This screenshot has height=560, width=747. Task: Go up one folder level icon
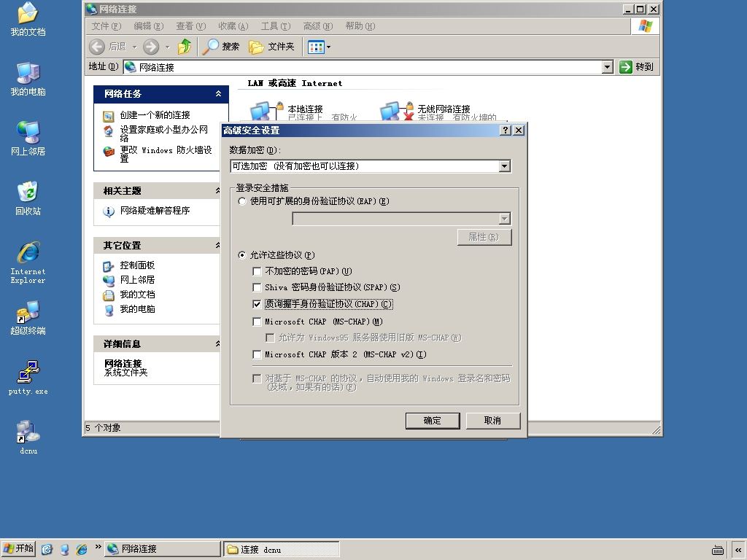pos(185,47)
